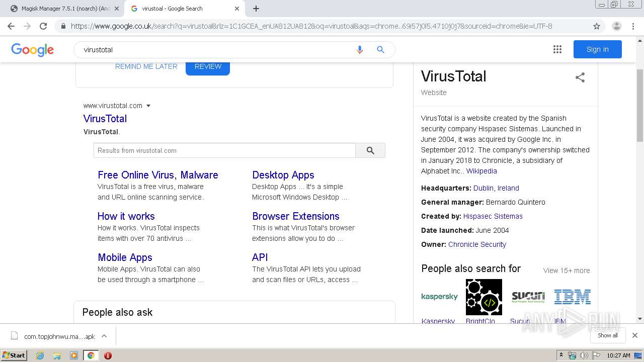Close the downloads bar with X

(635, 335)
